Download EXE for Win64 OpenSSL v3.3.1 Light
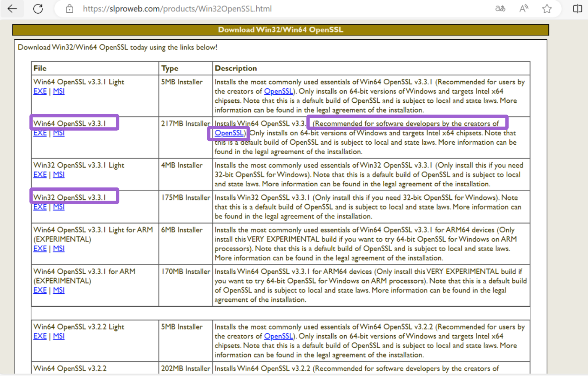 [x=40, y=91]
